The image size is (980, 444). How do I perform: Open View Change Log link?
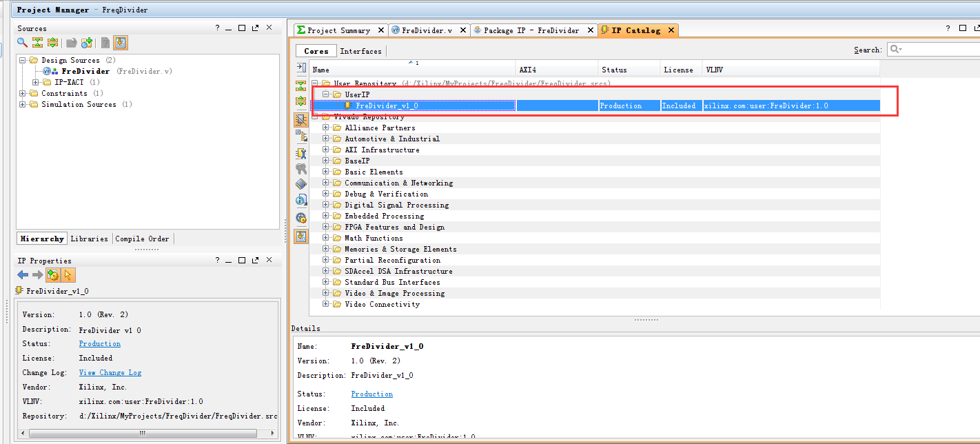(110, 373)
